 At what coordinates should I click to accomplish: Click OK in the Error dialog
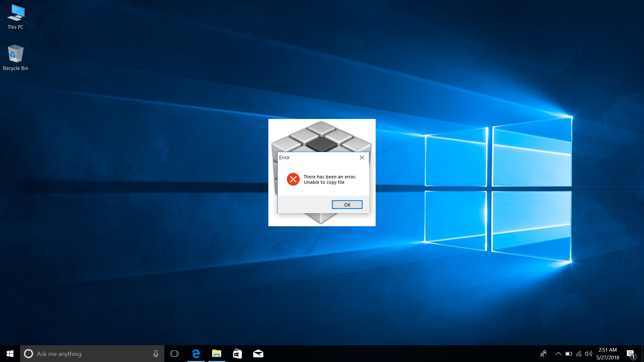pyautogui.click(x=347, y=204)
